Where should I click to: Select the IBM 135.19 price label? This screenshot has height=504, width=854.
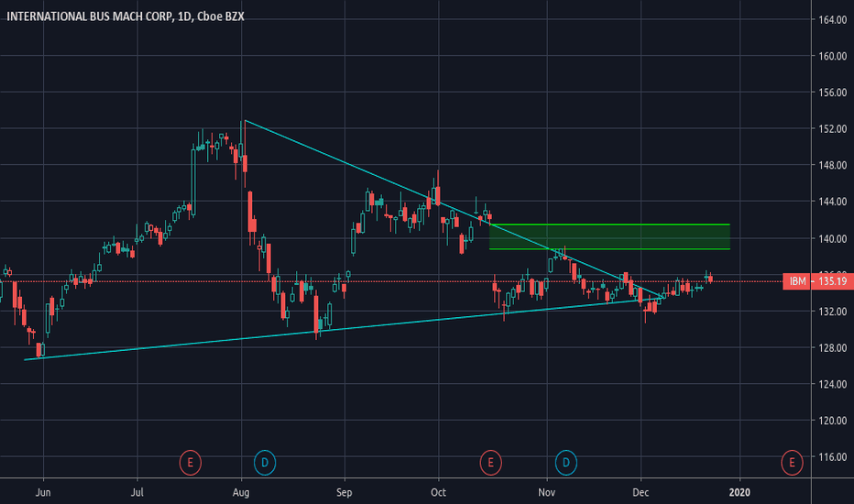[x=818, y=281]
